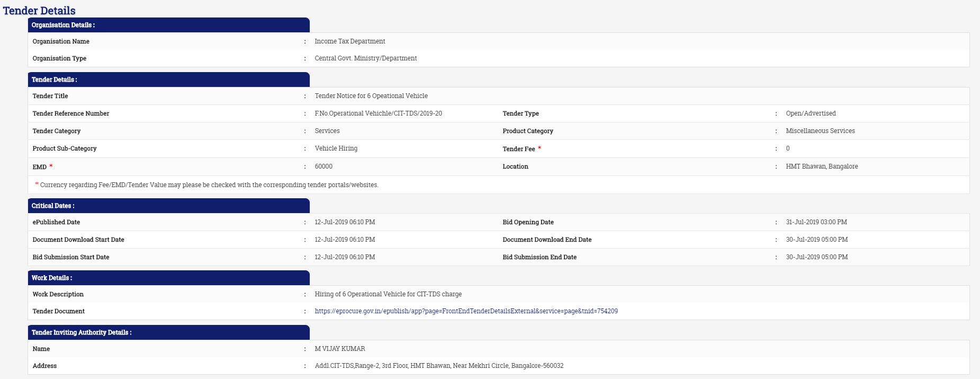The image size is (980, 379).
Task: Click the Income Tax Department organisation name
Action: 349,41
